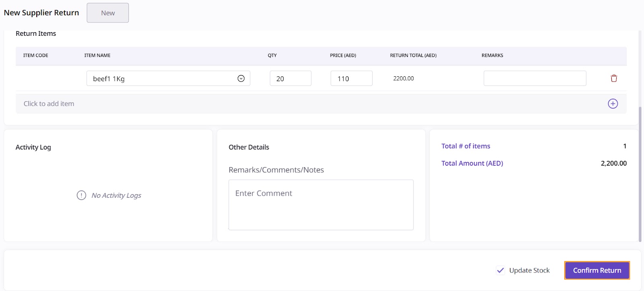This screenshot has height=291, width=644.
Task: Click the No Activity Logs info icon
Action: pos(81,195)
